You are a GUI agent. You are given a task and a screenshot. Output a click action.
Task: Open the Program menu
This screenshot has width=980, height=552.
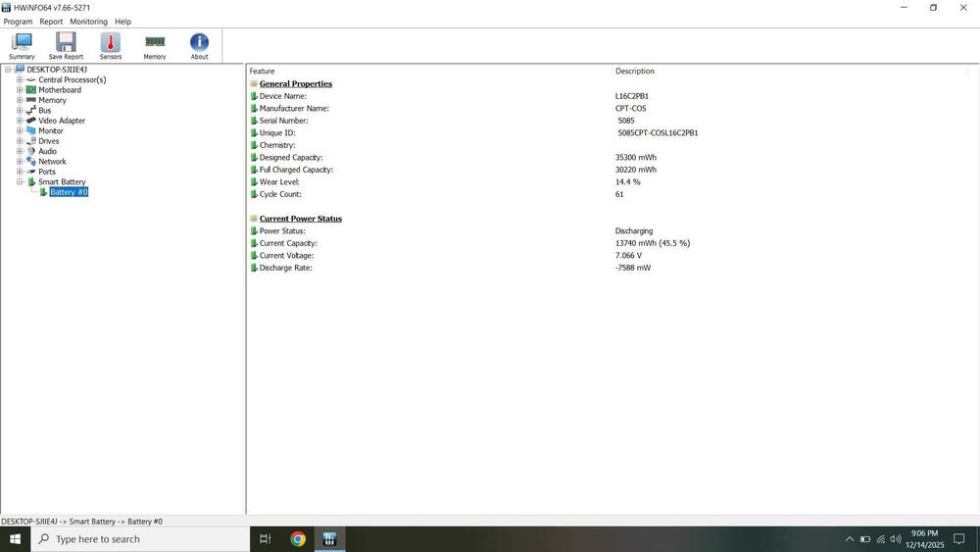tap(18, 22)
